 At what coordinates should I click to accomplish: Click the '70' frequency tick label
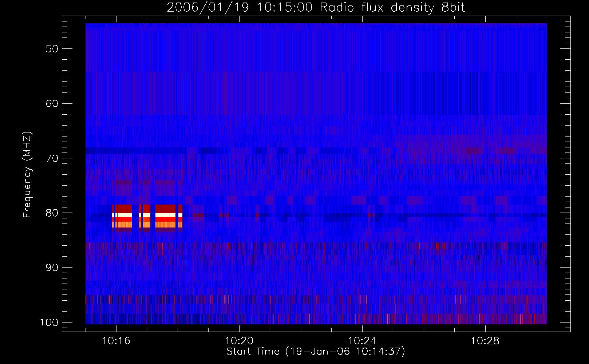tap(52, 158)
